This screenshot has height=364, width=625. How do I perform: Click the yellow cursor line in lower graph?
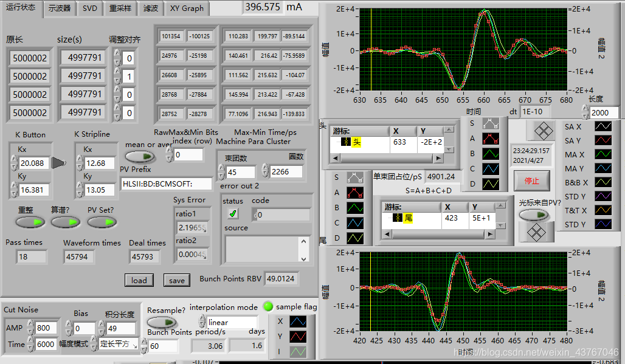(371, 292)
